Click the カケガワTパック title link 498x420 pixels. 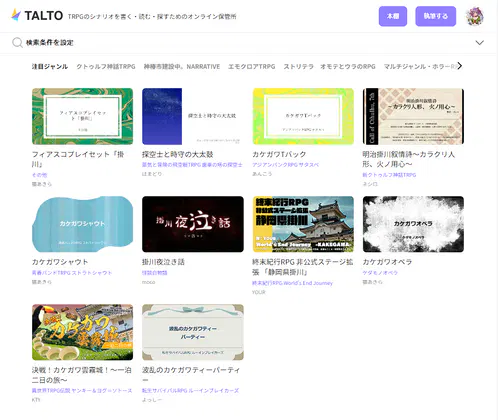point(279,154)
